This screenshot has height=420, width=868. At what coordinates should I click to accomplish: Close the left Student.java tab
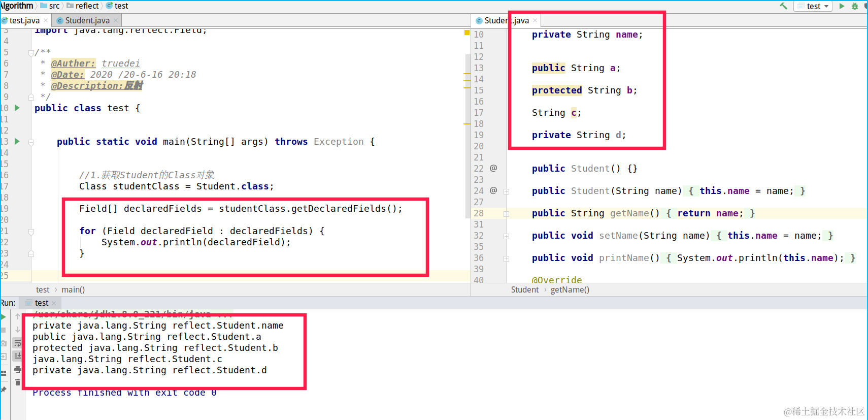coord(116,20)
